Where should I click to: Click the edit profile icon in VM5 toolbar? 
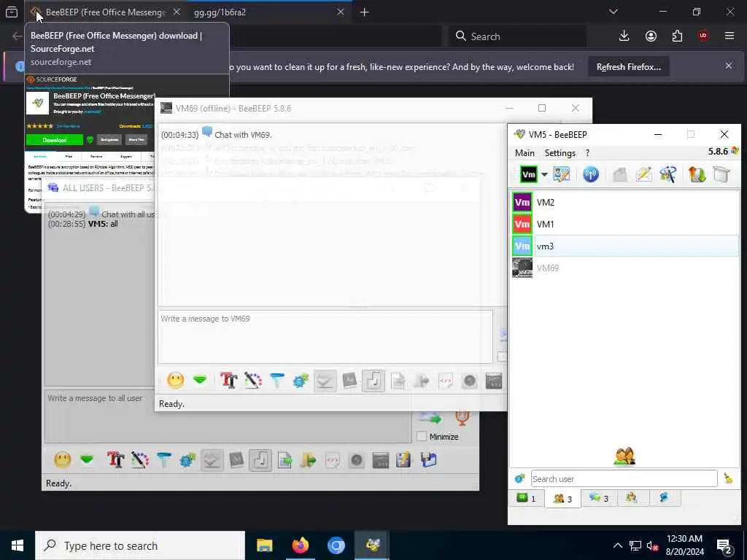[x=562, y=174]
